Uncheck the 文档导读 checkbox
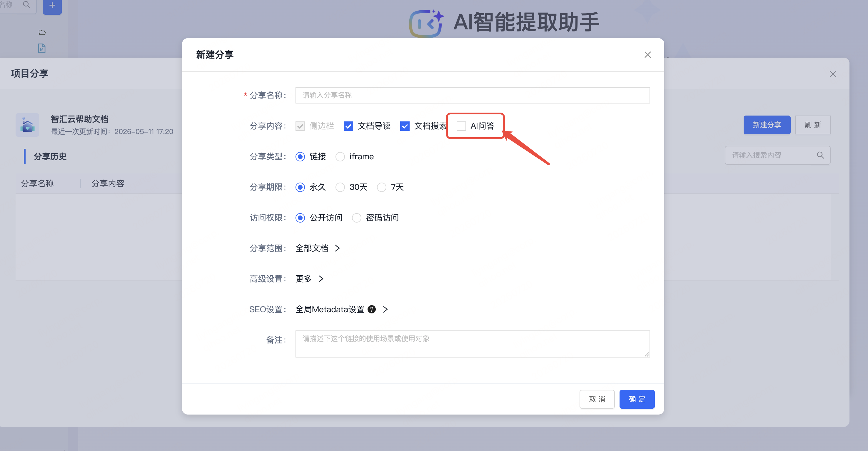 (x=348, y=126)
